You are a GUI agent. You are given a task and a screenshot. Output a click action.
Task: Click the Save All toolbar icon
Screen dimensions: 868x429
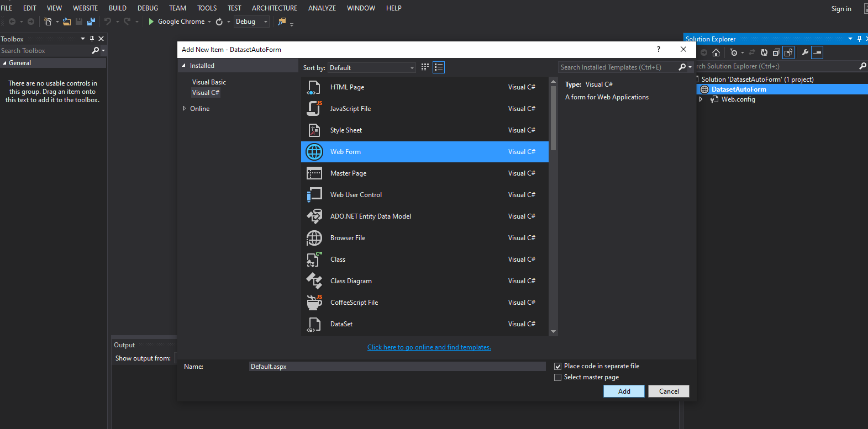(x=91, y=22)
